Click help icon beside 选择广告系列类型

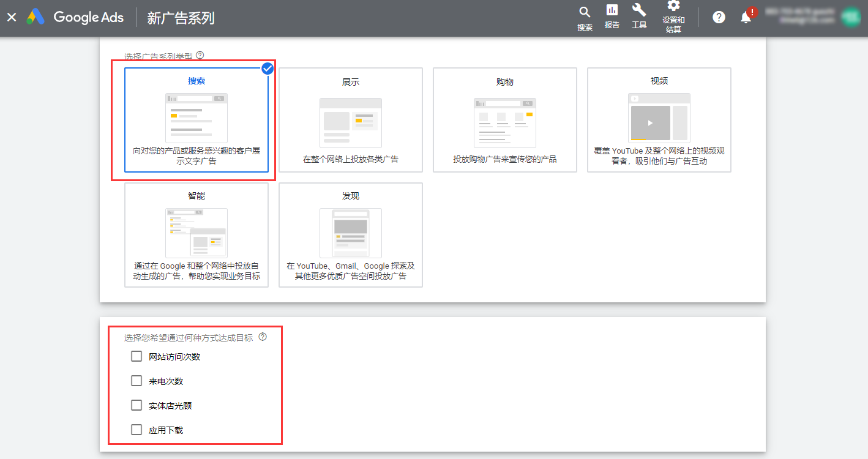[x=200, y=56]
